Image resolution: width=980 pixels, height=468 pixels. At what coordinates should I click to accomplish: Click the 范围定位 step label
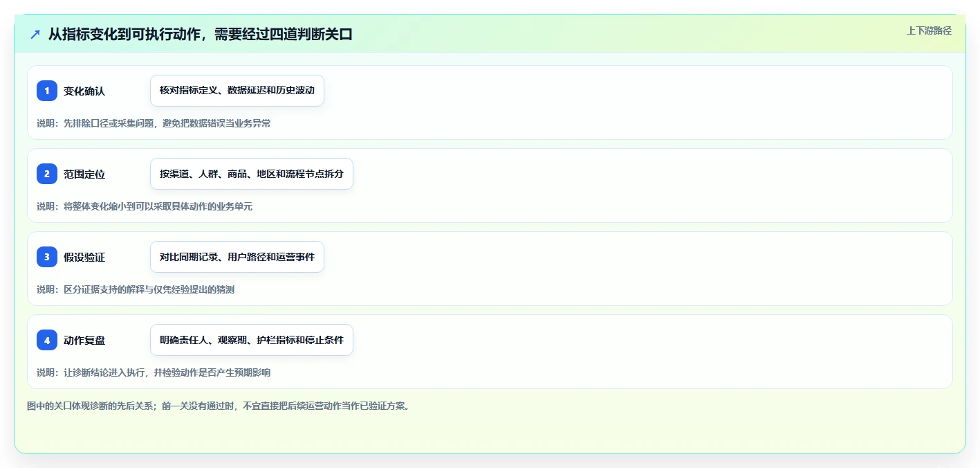pos(84,174)
